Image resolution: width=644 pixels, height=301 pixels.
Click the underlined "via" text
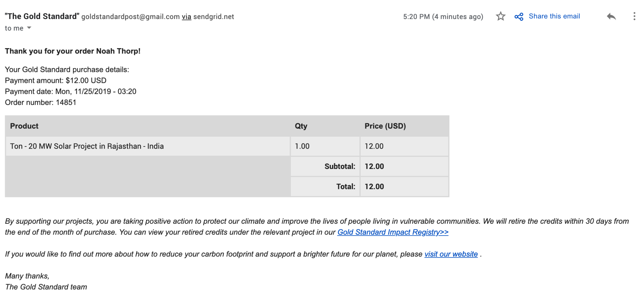[x=187, y=17]
